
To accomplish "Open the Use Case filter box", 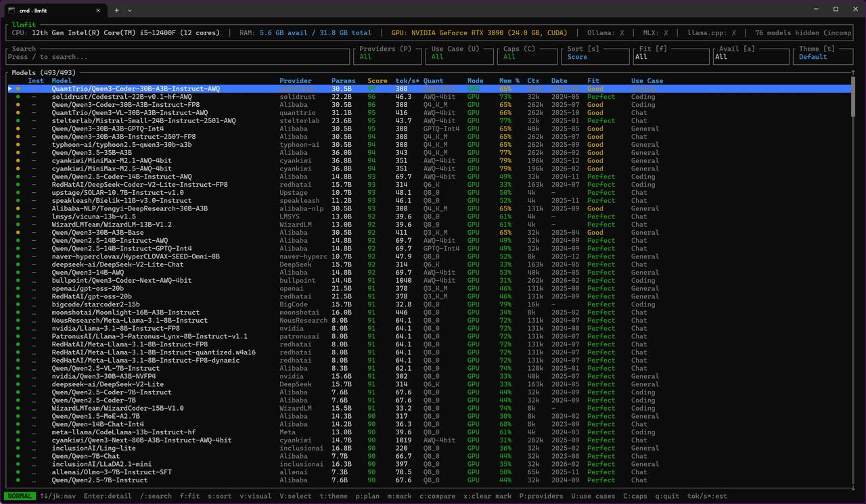I will click(x=457, y=57).
